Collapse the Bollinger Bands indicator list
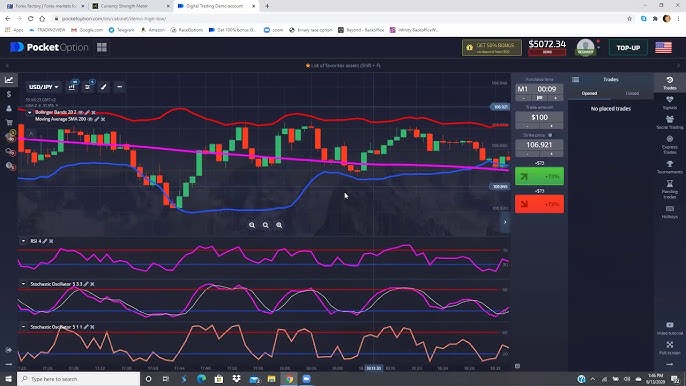Screen dimensions: 686x386 coord(29,112)
